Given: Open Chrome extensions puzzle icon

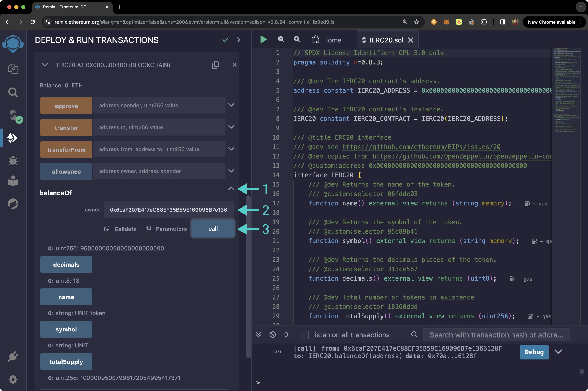Looking at the screenshot, I should 484,22.
